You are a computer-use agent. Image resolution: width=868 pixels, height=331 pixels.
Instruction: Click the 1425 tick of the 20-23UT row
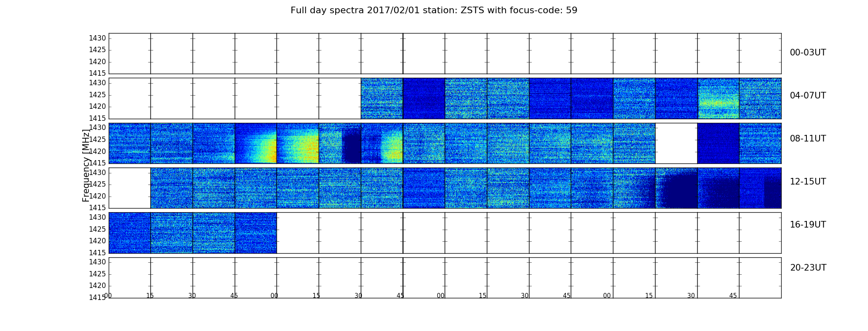pos(98,274)
